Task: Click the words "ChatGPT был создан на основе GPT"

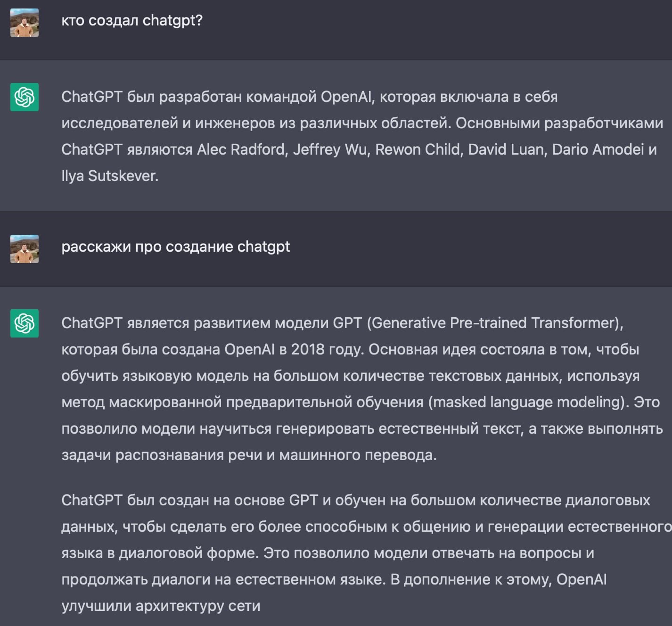Action: point(190,500)
